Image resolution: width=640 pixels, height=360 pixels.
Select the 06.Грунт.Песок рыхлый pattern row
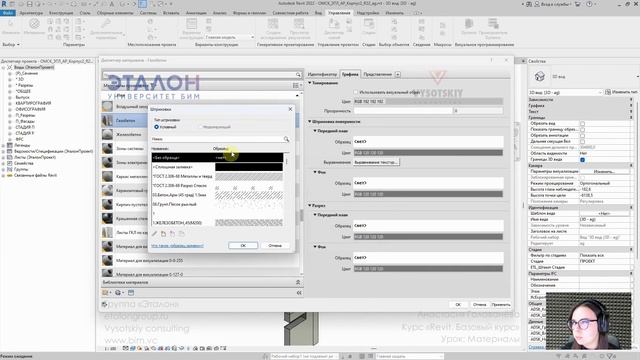pos(217,204)
